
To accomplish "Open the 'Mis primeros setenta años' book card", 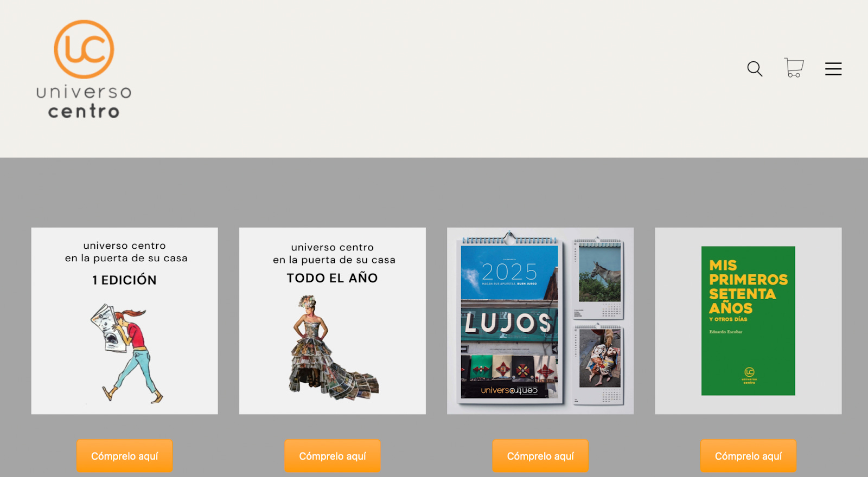I will pyautogui.click(x=748, y=321).
